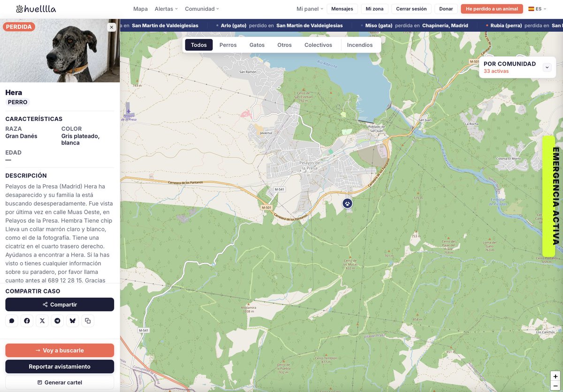Screen dimensions: 563x392
Task: Share the case on Facebook
Action: tap(27, 321)
